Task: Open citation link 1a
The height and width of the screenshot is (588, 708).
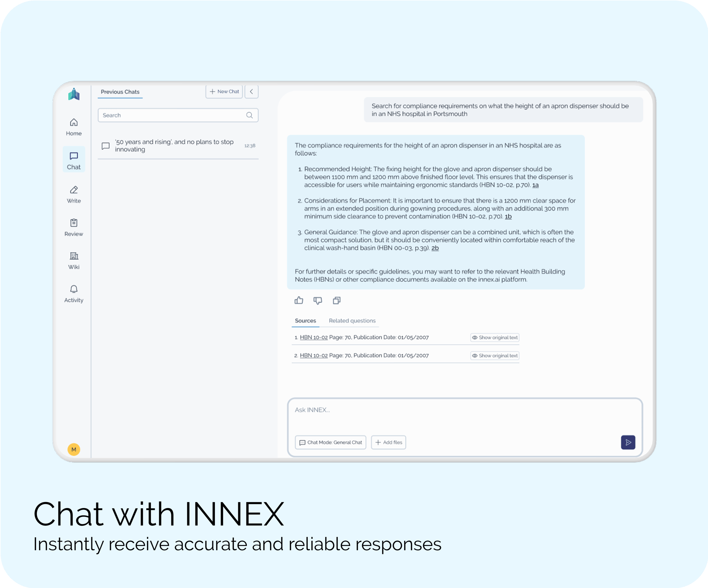Action: coord(535,185)
